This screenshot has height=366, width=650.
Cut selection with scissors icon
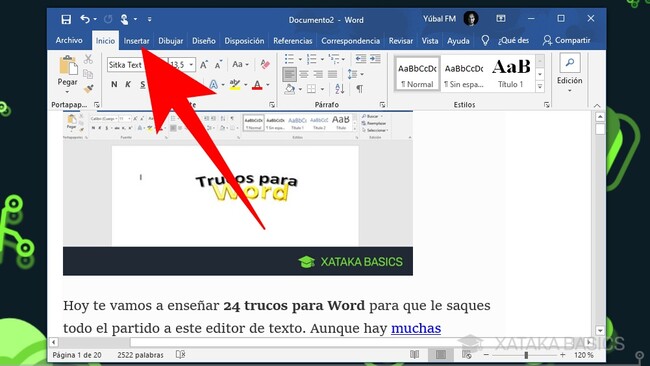[88, 59]
